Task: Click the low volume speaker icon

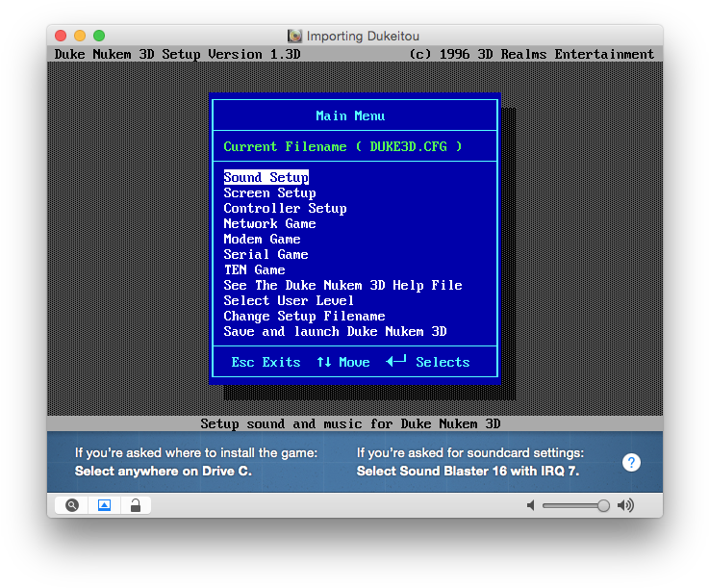Action: point(530,505)
